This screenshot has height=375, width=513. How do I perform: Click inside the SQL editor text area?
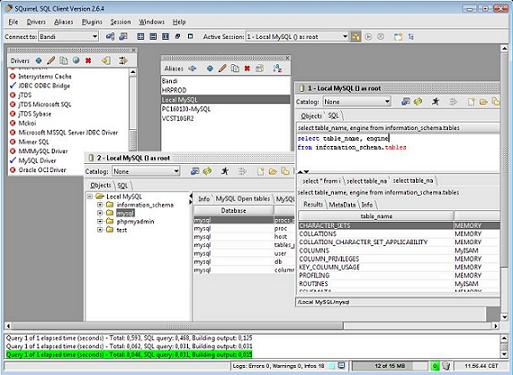tap(398, 153)
